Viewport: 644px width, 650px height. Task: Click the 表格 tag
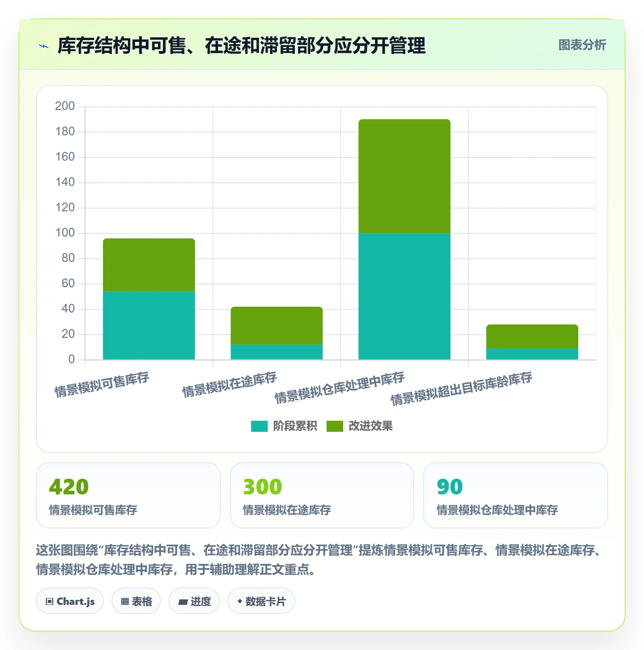[x=136, y=601]
